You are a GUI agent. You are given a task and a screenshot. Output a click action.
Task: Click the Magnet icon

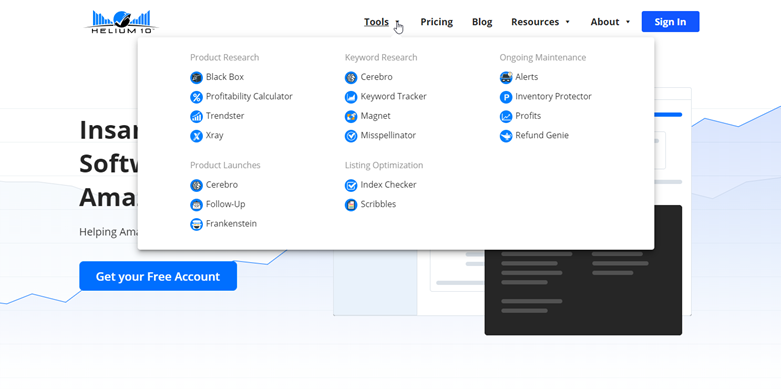point(351,117)
